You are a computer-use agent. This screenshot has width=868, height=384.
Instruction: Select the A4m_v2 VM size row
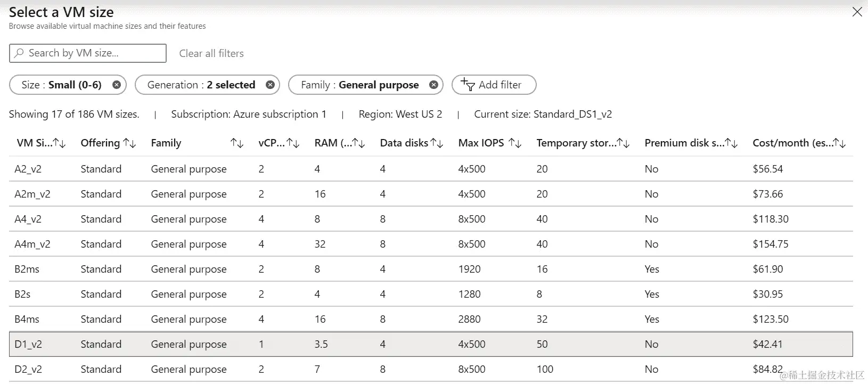point(431,244)
